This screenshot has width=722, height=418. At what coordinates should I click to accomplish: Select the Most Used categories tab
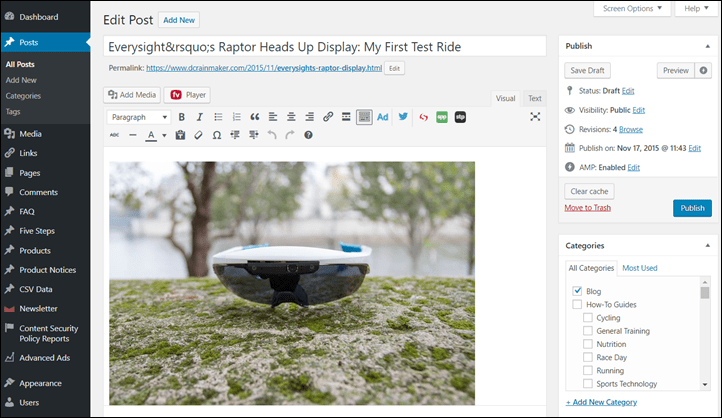pyautogui.click(x=640, y=268)
